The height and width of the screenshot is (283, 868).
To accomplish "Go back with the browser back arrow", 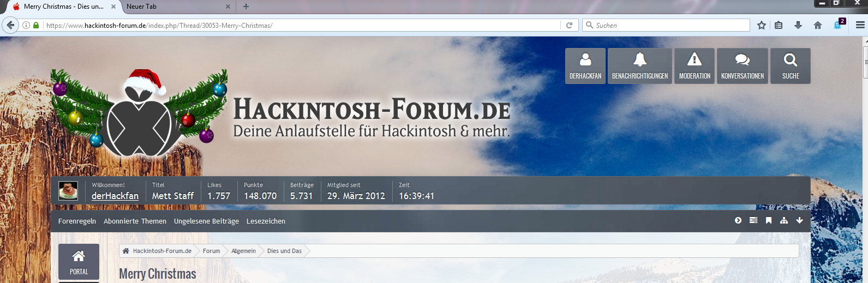I will [10, 25].
